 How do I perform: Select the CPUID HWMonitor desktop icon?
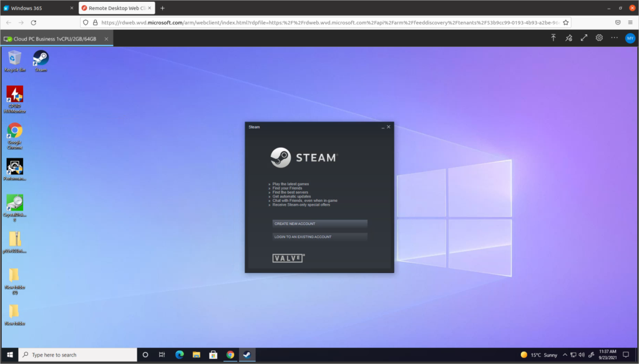(x=15, y=99)
